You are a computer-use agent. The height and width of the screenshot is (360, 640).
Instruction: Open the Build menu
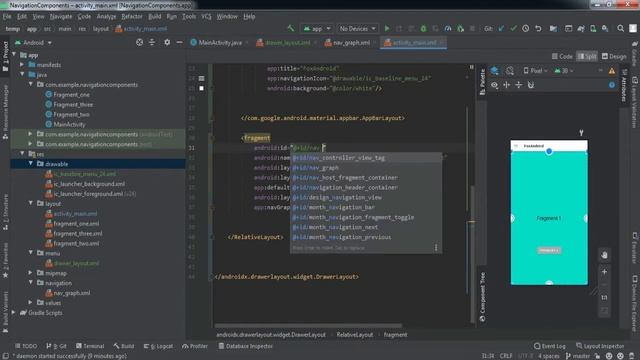[x=154, y=17]
